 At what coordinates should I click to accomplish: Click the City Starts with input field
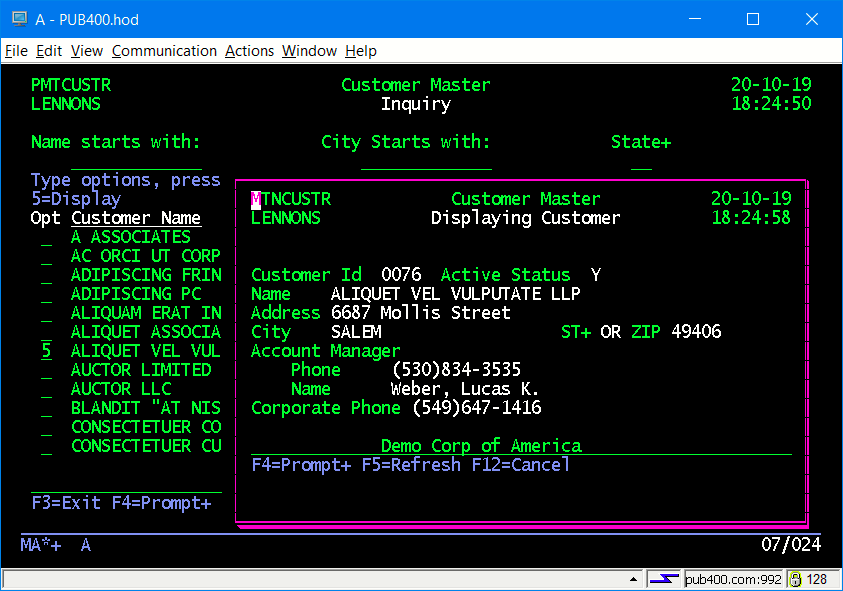(425, 162)
